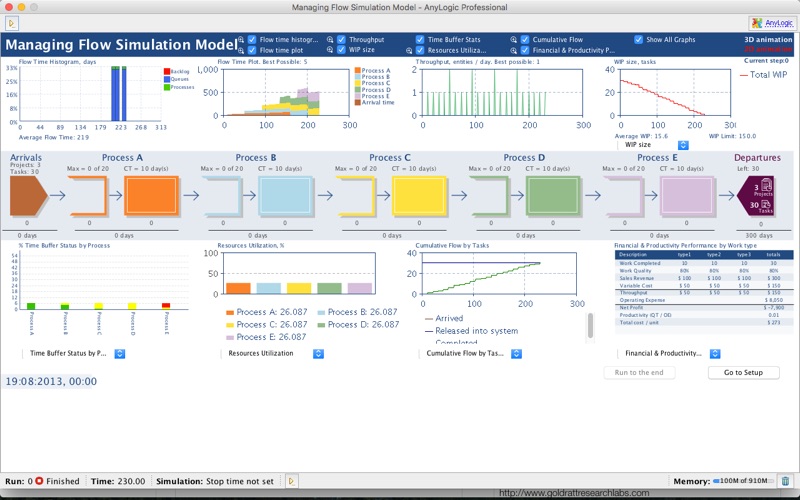Click the AnyLogic logo icon

[757, 23]
